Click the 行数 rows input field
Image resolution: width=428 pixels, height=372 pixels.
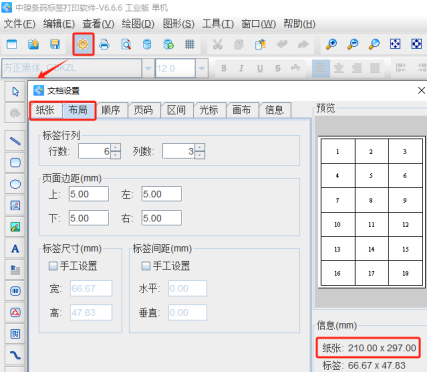95,151
